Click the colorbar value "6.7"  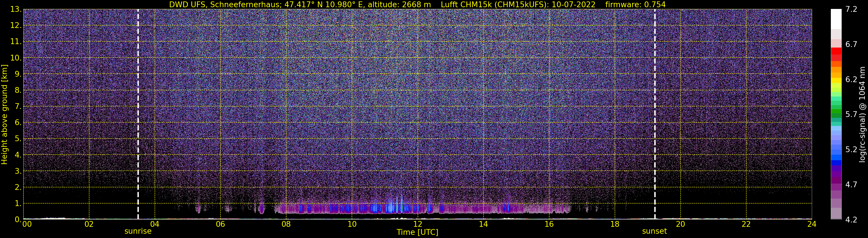(x=851, y=44)
